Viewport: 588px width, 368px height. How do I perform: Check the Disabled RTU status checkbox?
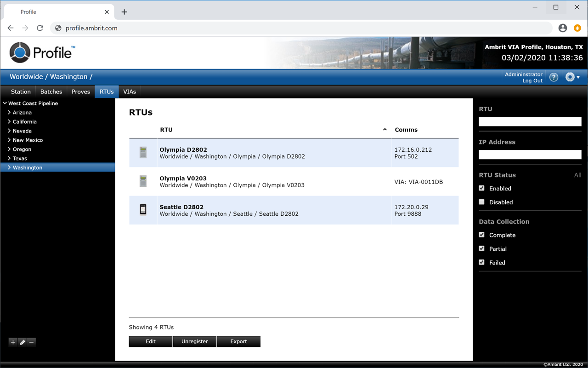pos(481,202)
